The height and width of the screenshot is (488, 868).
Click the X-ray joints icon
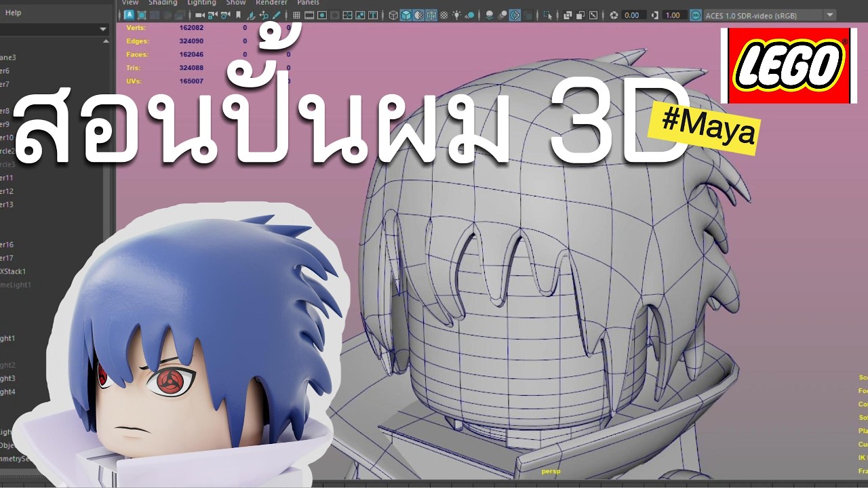[x=593, y=15]
